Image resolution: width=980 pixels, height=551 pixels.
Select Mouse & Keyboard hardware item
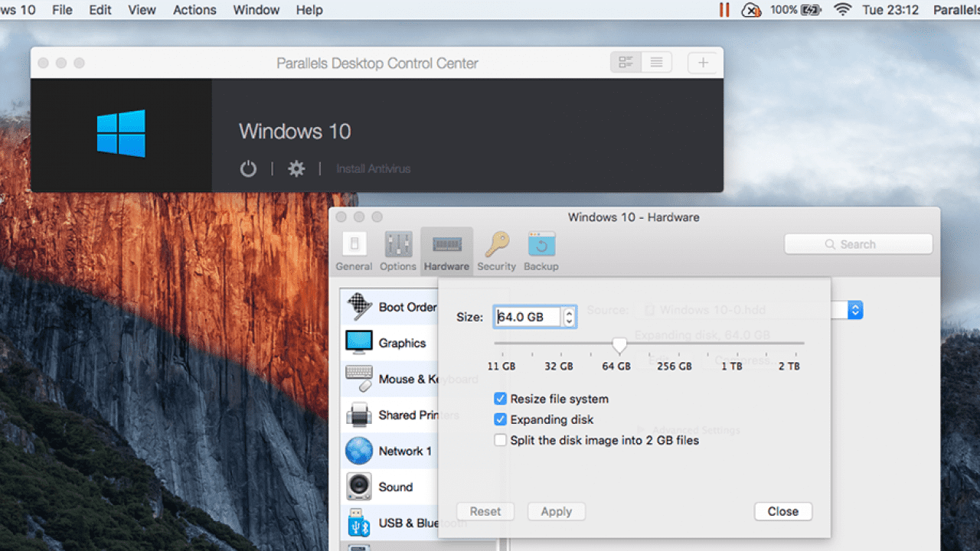390,379
